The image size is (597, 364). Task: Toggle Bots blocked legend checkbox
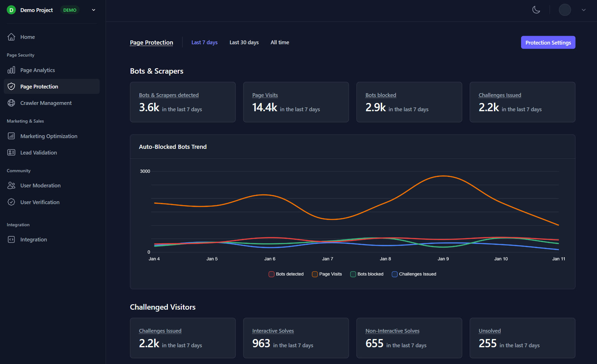tap(353, 274)
